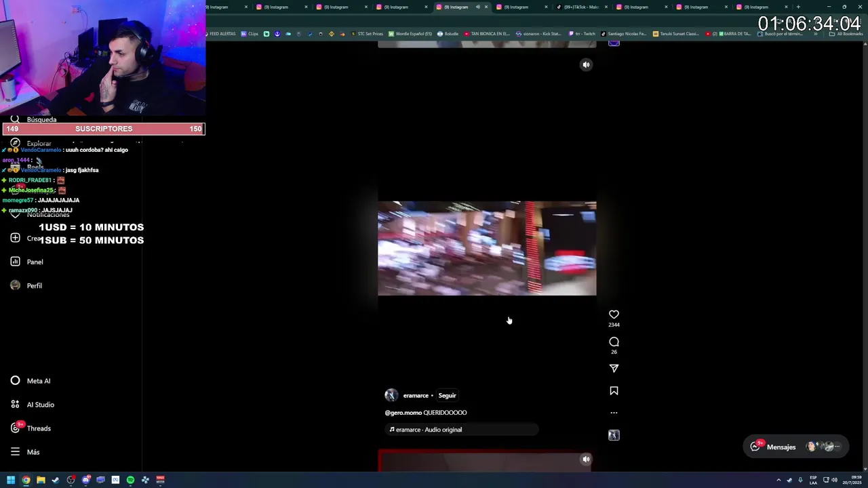Open the eramarce username link

pyautogui.click(x=416, y=396)
